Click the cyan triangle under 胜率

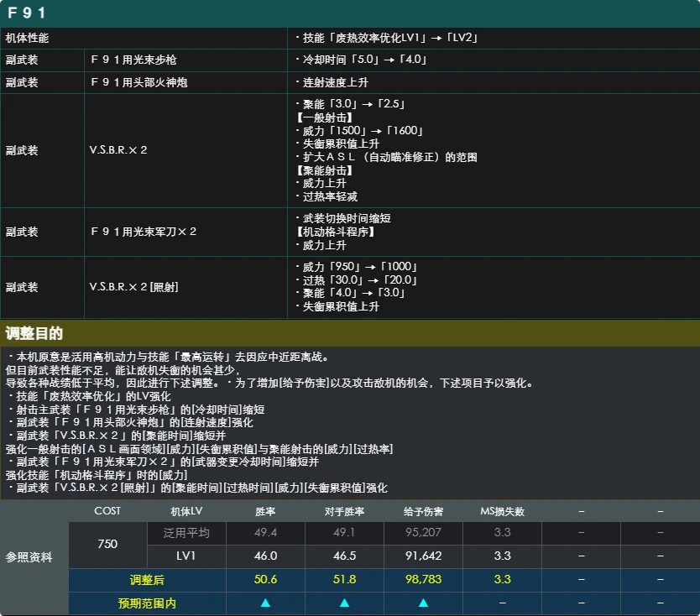tap(265, 603)
